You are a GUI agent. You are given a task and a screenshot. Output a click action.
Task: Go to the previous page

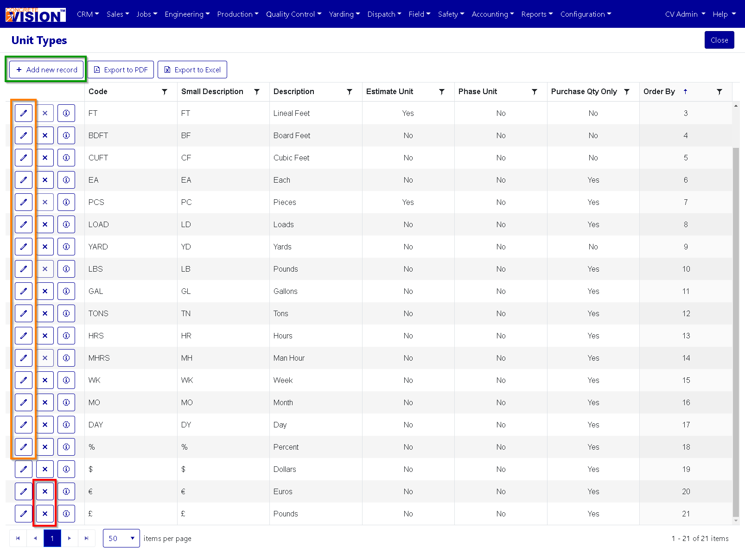click(x=35, y=538)
